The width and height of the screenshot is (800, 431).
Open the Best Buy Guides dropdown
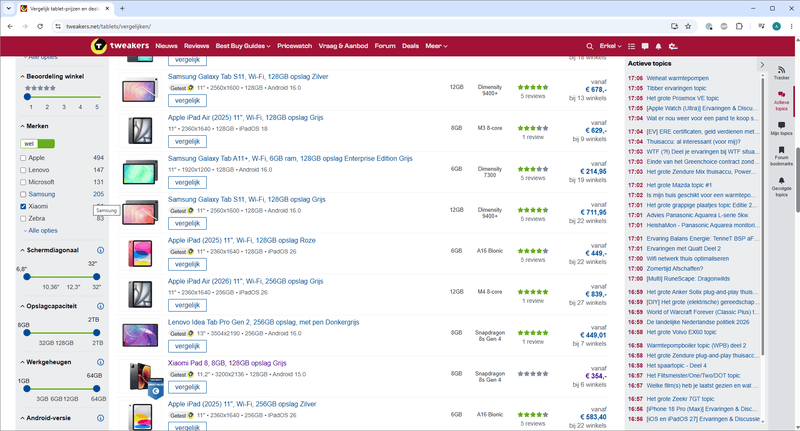243,46
